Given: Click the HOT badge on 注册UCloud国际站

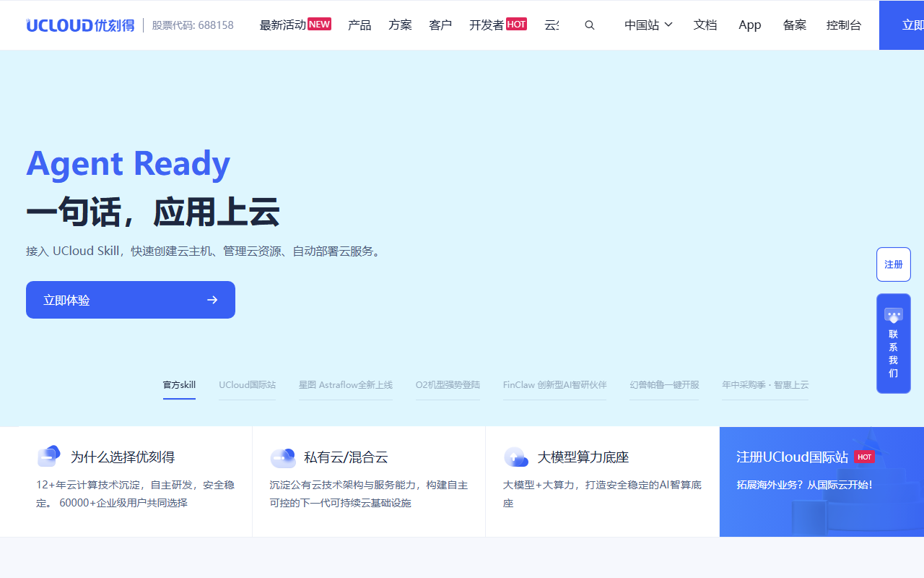Looking at the screenshot, I should click(x=864, y=457).
